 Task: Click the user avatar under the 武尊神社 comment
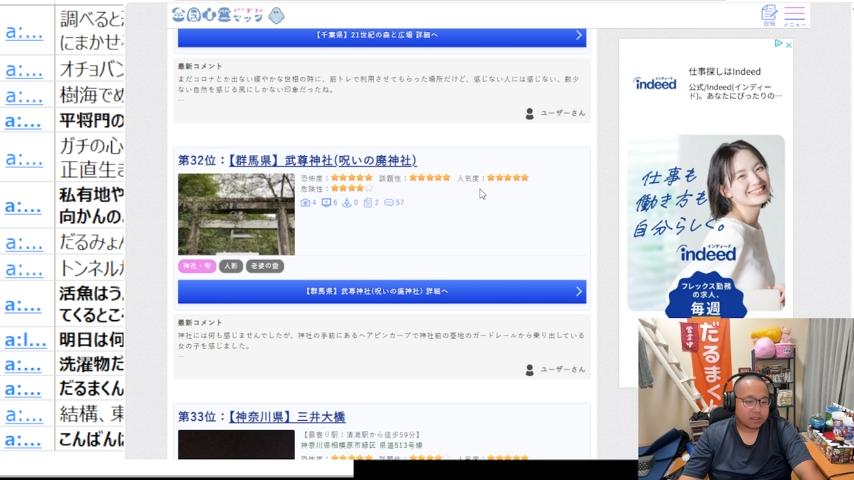[529, 370]
